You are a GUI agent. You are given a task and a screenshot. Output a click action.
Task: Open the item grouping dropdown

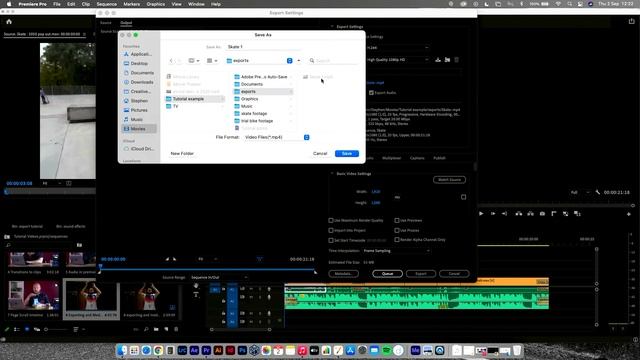pos(212,60)
